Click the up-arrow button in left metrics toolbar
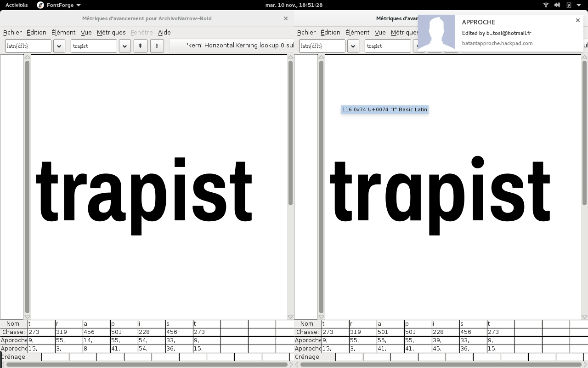This screenshot has height=368, width=588. point(140,46)
